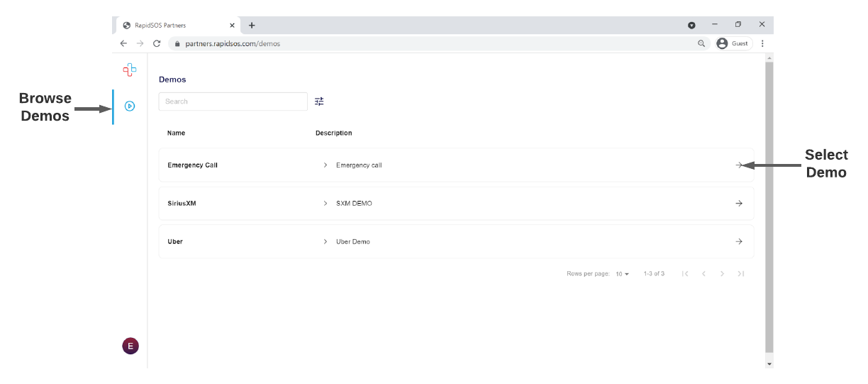Click the zoom magnifier icon in address bar

[701, 43]
